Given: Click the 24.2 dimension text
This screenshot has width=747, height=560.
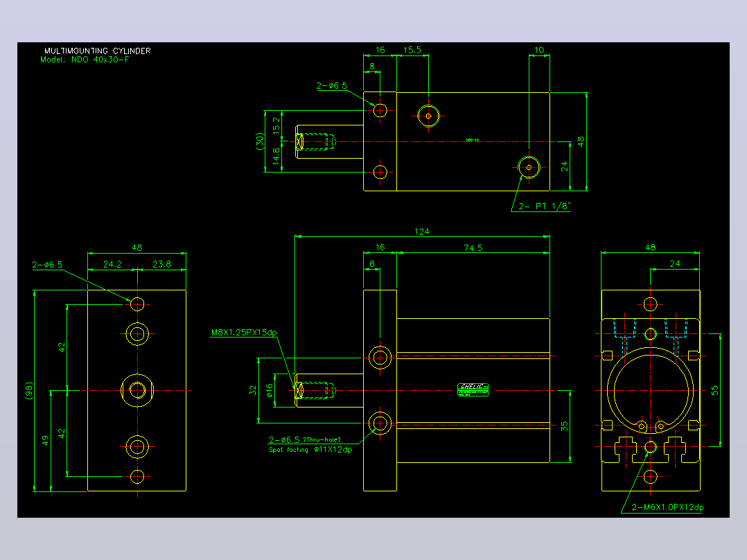Looking at the screenshot, I should point(112,264).
